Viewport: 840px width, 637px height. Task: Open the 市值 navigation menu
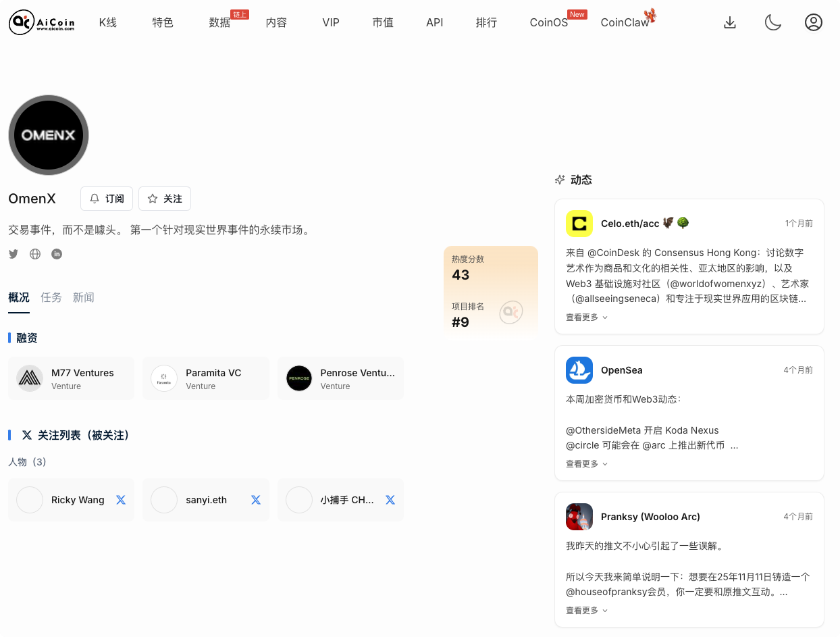[383, 22]
